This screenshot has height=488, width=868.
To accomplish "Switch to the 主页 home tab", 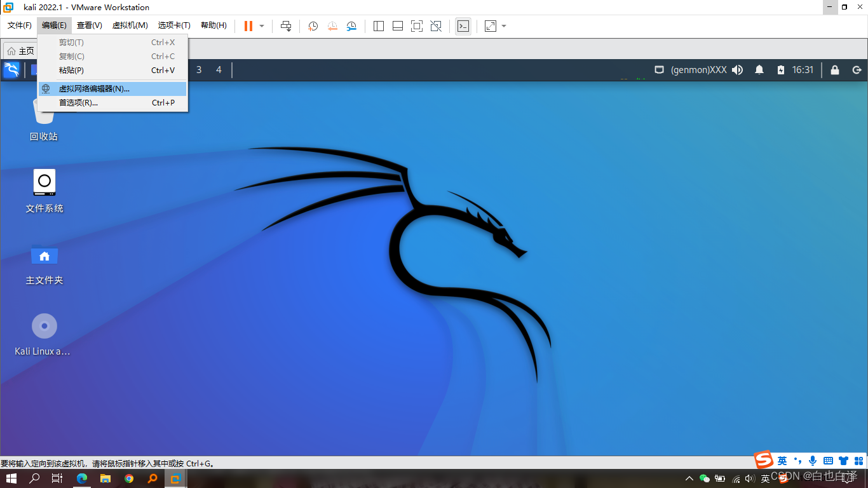I will pos(20,51).
